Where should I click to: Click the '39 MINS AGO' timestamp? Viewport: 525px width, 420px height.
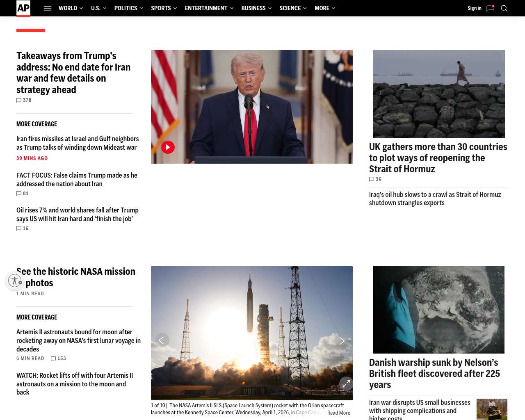(32, 158)
